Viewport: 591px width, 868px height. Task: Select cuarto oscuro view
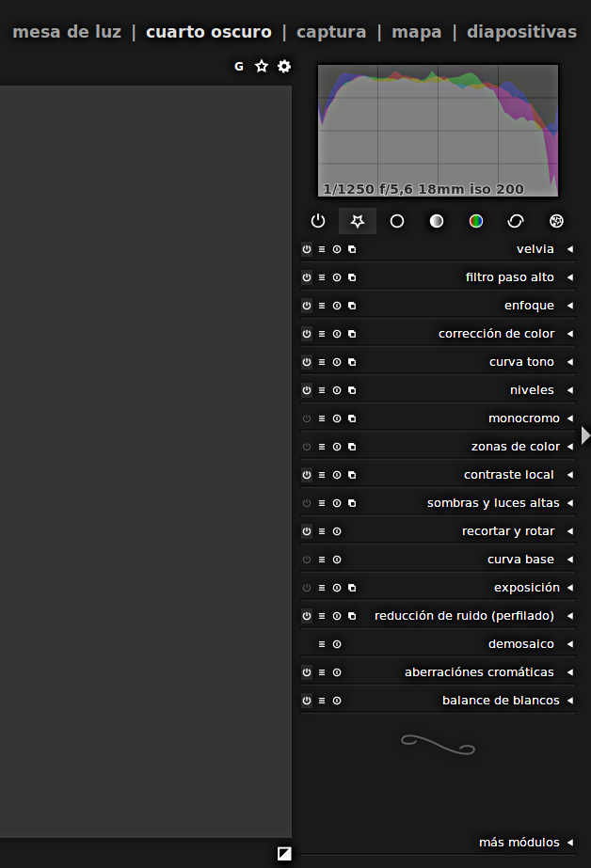tap(209, 32)
